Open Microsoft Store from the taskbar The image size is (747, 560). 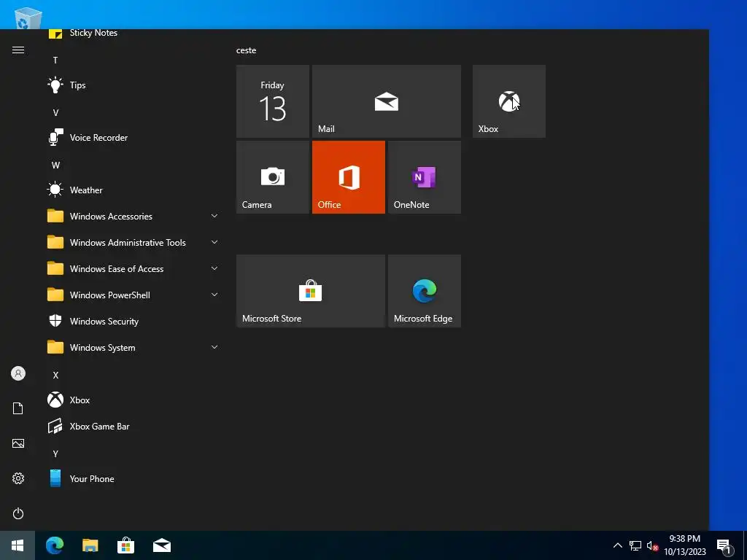tap(125, 545)
